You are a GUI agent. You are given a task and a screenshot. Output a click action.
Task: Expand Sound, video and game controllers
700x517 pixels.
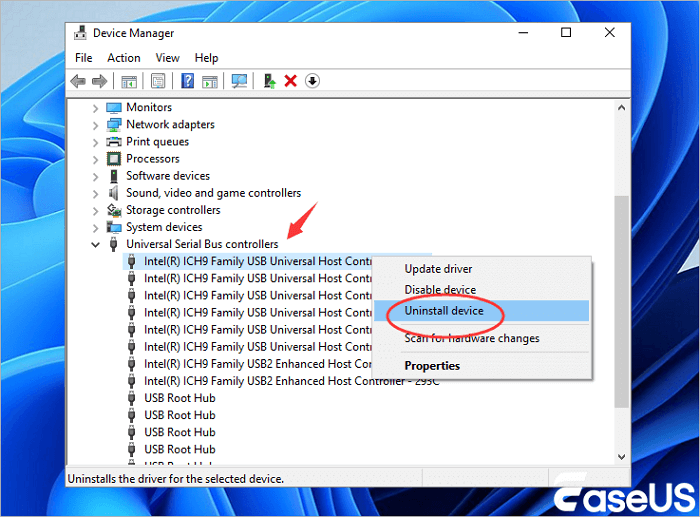coord(95,194)
